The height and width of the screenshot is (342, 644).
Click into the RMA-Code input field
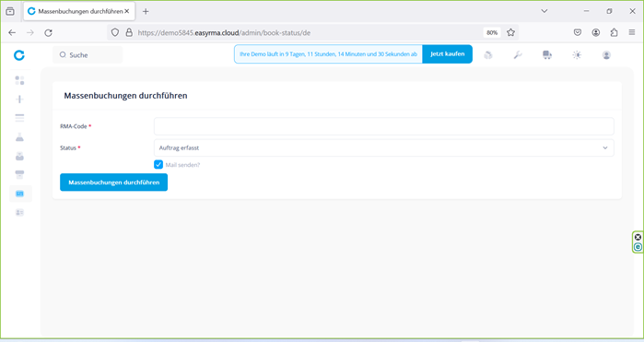coord(383,126)
